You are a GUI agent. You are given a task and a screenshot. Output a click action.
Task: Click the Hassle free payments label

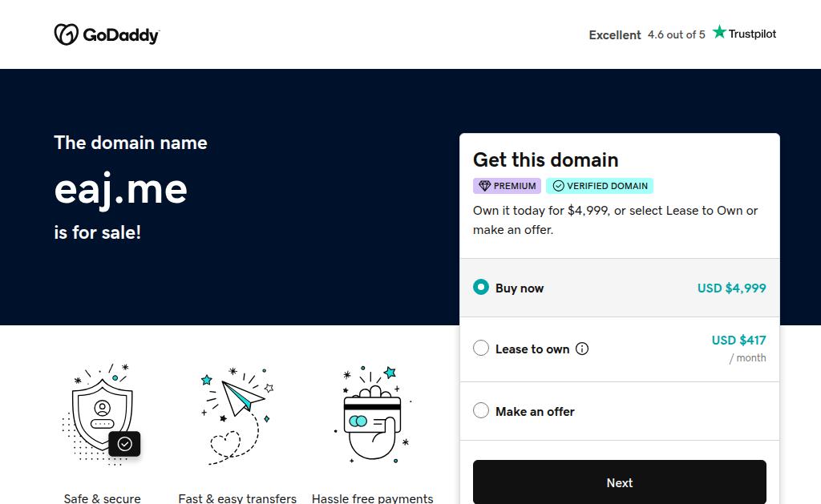click(x=372, y=498)
